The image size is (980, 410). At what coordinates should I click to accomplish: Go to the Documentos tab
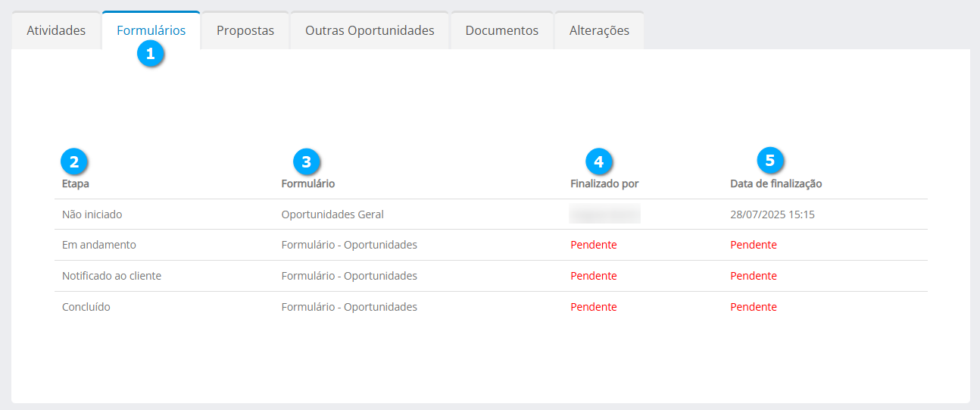501,31
